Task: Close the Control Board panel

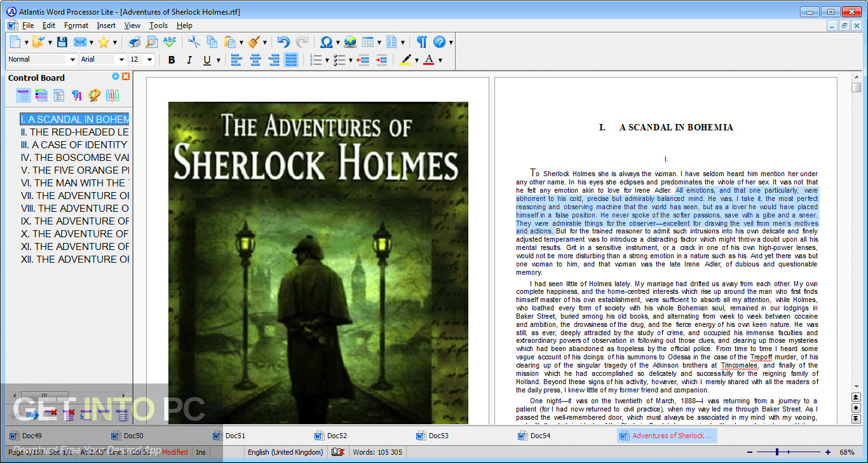Action: [x=126, y=76]
